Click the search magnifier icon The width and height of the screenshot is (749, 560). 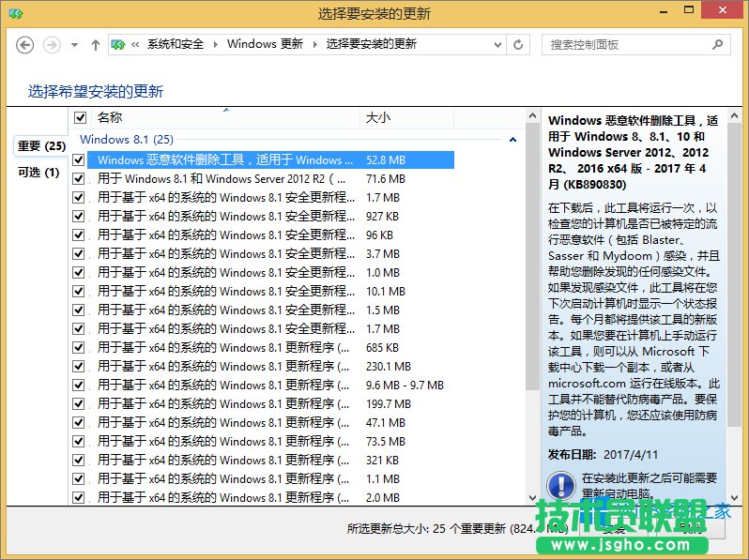click(x=717, y=44)
